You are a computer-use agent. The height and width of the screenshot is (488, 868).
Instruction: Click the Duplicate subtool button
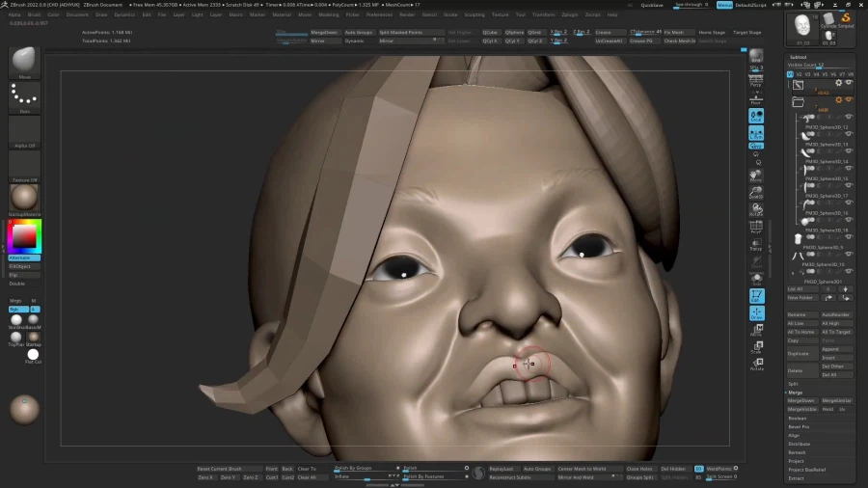tap(799, 353)
